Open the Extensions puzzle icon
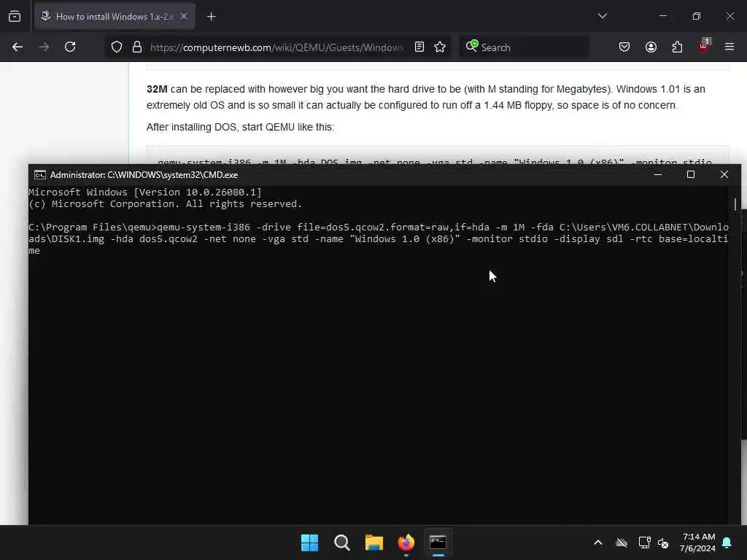The image size is (747, 560). pos(677,47)
